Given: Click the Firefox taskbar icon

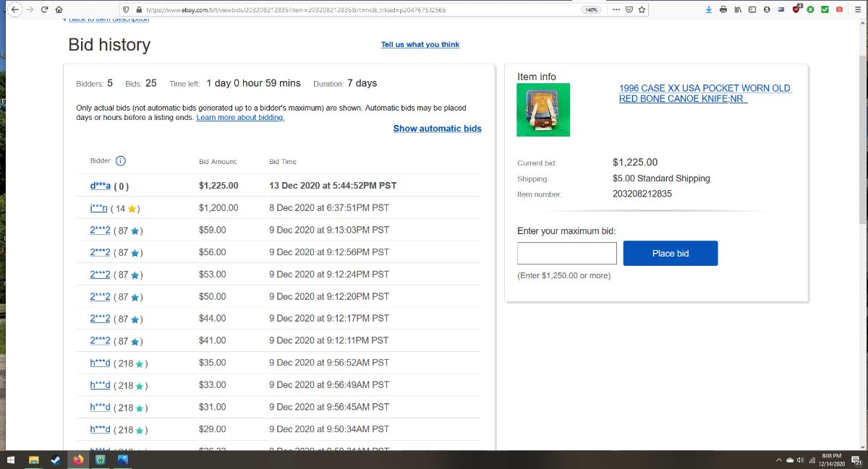Looking at the screenshot, I should pos(78,460).
